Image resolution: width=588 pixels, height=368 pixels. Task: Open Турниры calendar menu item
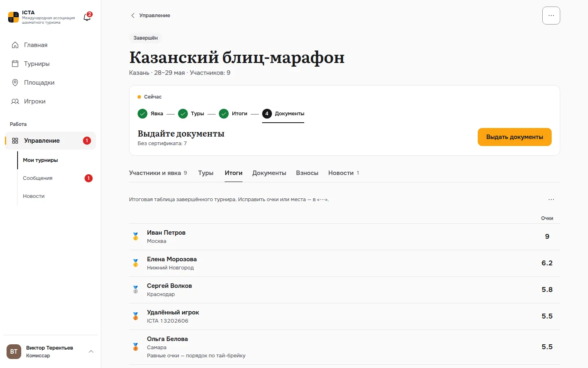tap(50, 64)
